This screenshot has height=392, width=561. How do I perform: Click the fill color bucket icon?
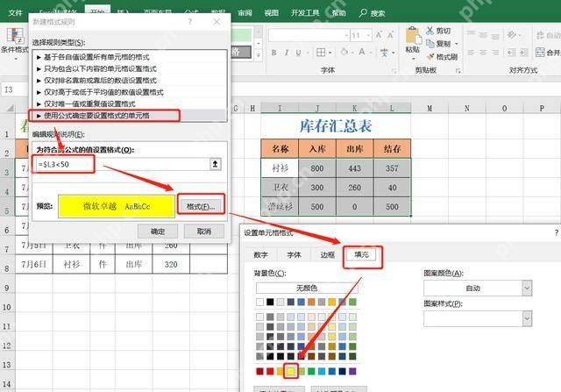coord(344,53)
